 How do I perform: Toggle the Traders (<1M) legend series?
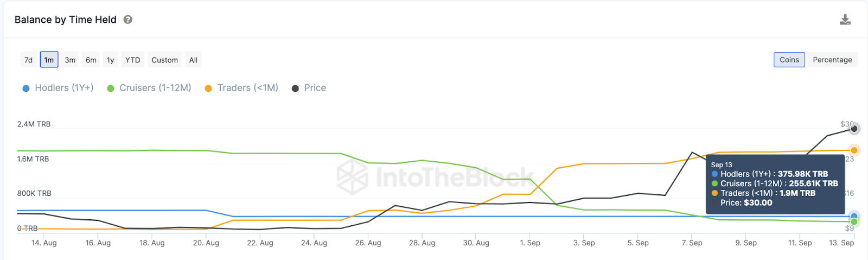[241, 88]
